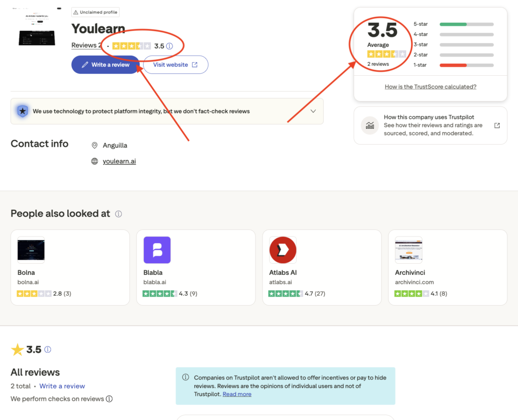Viewport: 518px width, 420px height.
Task: Click the globe icon beside youlearn.ai
Action: (x=95, y=161)
